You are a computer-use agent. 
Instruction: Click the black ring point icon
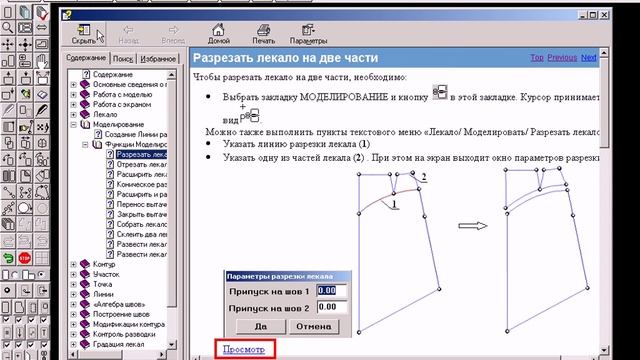coord(8,291)
